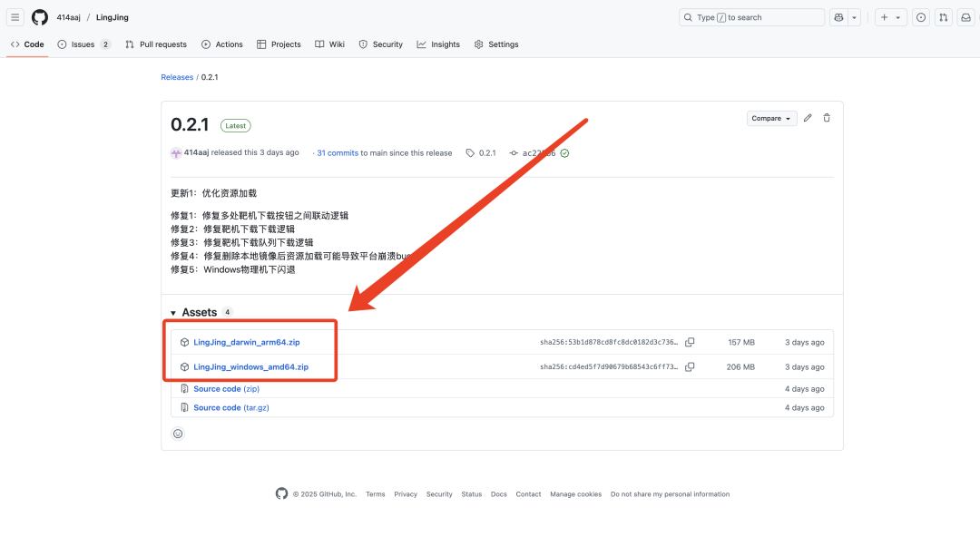Click package icon beside LingJing_windows_amd64.zip

click(184, 367)
